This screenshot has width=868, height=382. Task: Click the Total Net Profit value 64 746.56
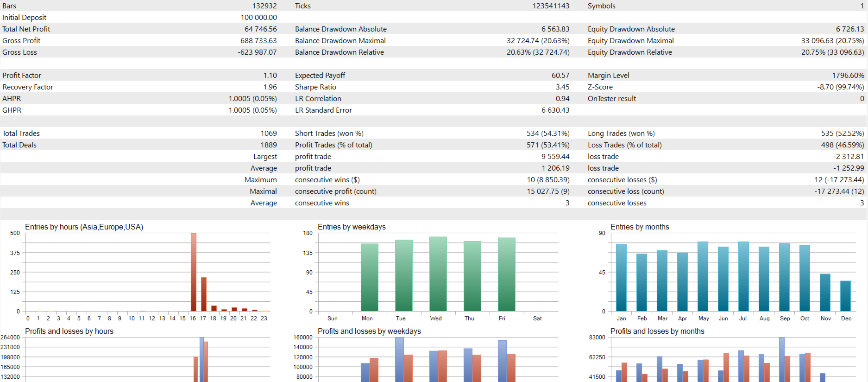tap(261, 29)
